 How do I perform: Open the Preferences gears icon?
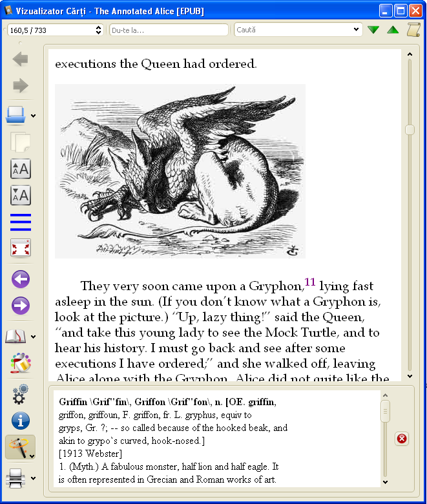pos(21,394)
